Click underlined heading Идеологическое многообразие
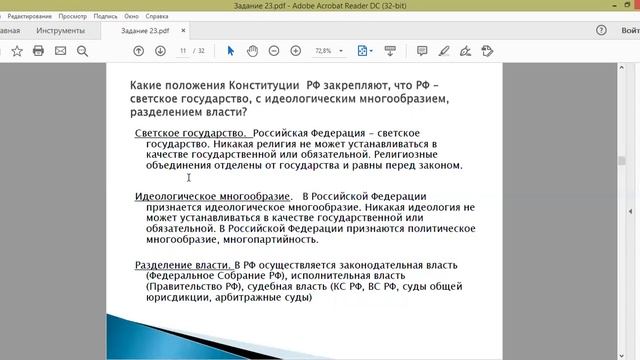The width and height of the screenshot is (640, 360). coord(212,196)
